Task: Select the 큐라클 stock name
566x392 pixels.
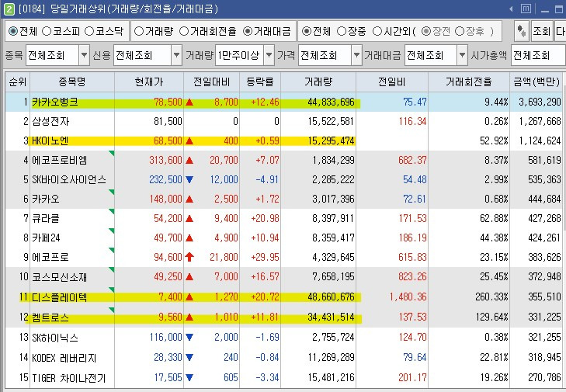Action: pos(46,218)
